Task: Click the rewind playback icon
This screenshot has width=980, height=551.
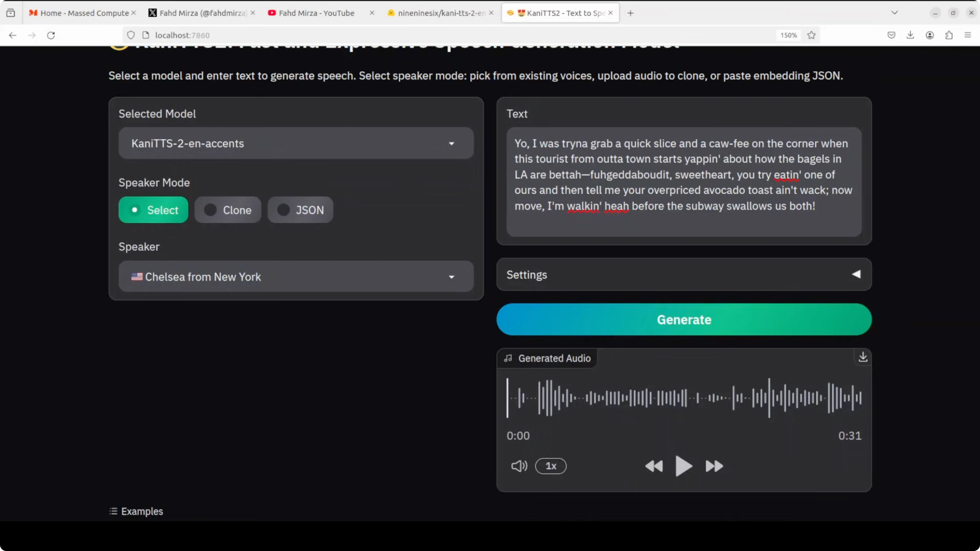Action: [654, 467]
